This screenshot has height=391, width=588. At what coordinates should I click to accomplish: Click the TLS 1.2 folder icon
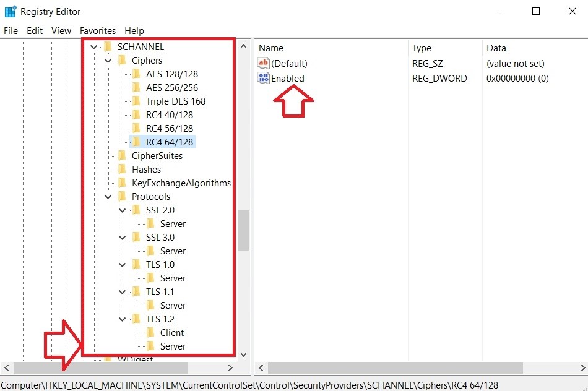click(x=137, y=319)
